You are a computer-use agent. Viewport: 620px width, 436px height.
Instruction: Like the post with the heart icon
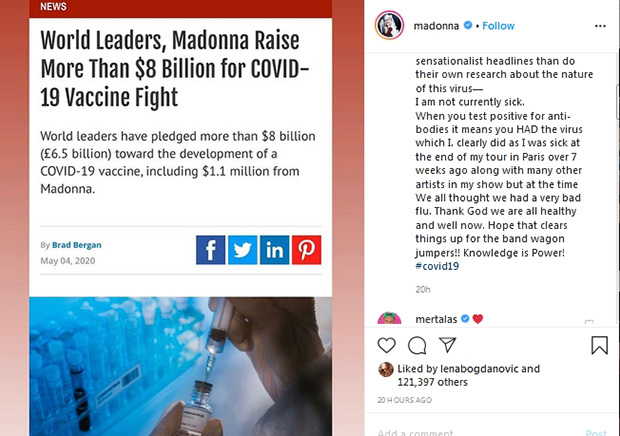point(386,345)
